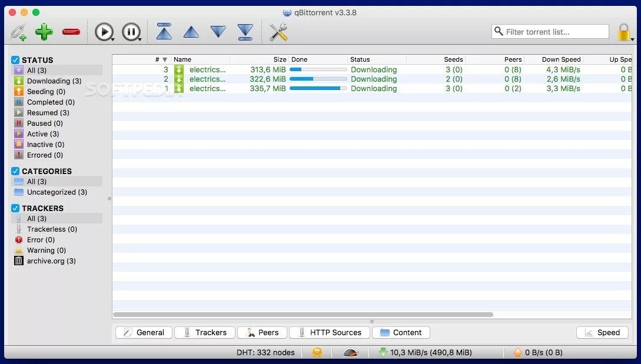Screen dimensions: 641x364
Task: Select Seeding (0) status filter
Action: pos(57,92)
